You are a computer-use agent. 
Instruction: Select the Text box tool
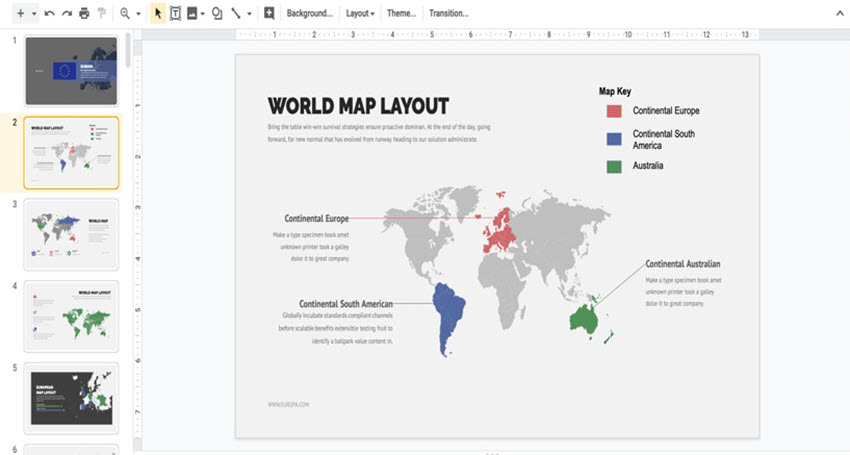point(175,13)
